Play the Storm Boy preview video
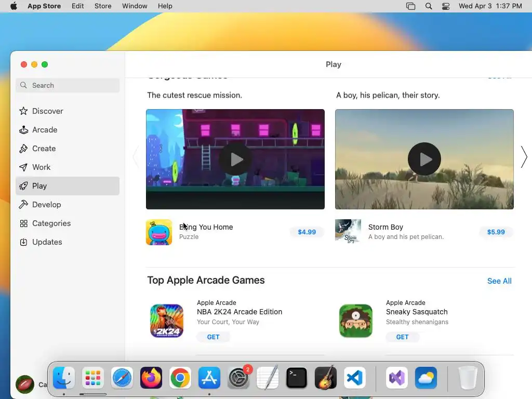The height and width of the screenshot is (399, 532). 424,159
